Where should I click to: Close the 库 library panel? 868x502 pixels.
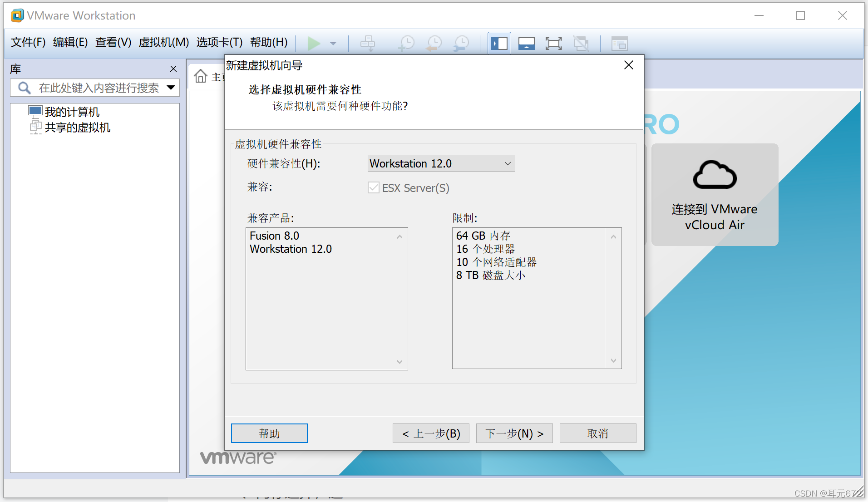173,69
